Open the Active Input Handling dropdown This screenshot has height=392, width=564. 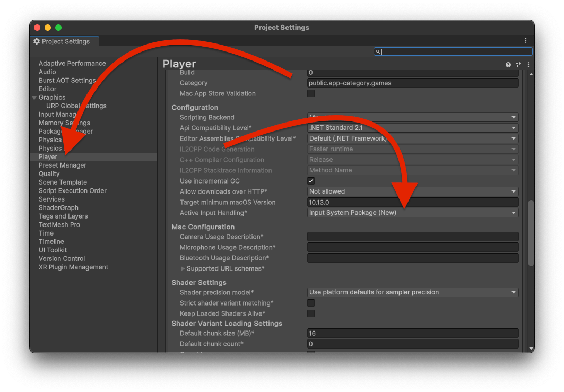click(x=412, y=212)
